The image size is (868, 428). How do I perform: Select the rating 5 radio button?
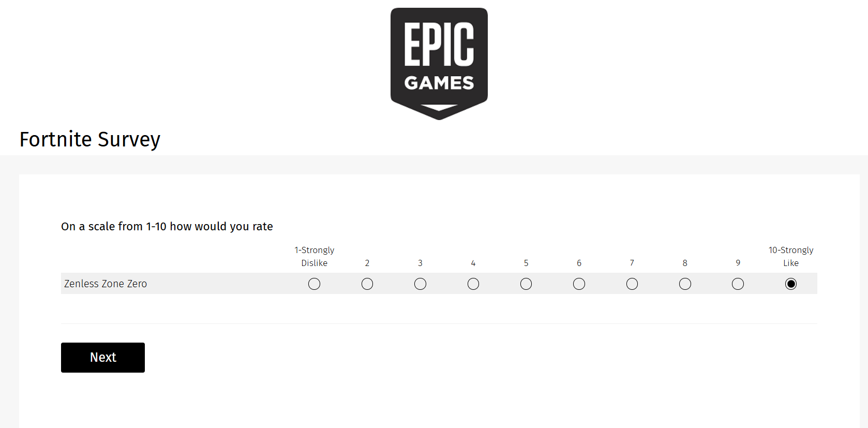pos(526,284)
